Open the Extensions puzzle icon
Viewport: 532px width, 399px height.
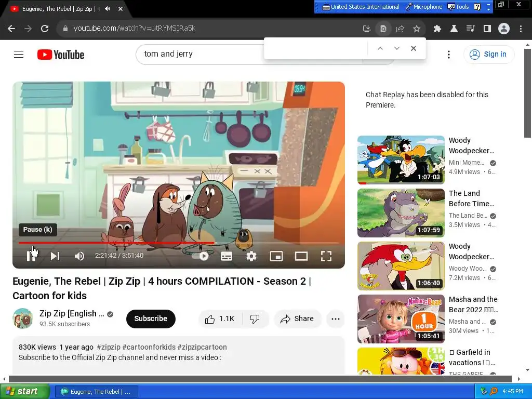coord(437,29)
